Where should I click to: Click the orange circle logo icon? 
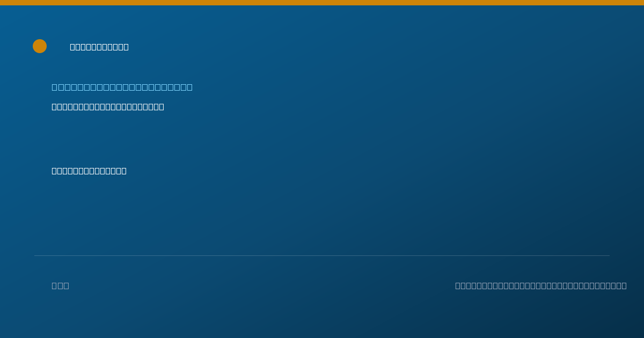40,46
